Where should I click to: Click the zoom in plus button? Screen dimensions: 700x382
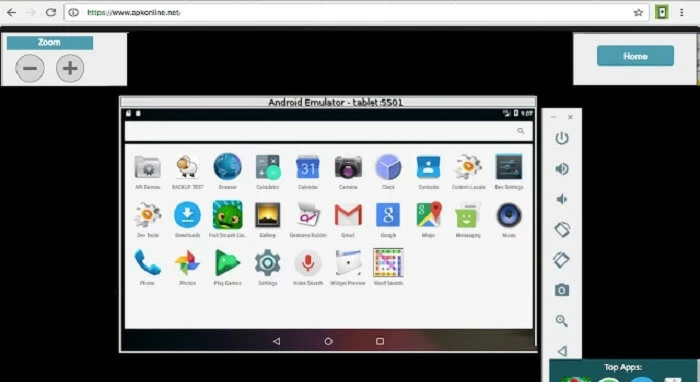(70, 68)
